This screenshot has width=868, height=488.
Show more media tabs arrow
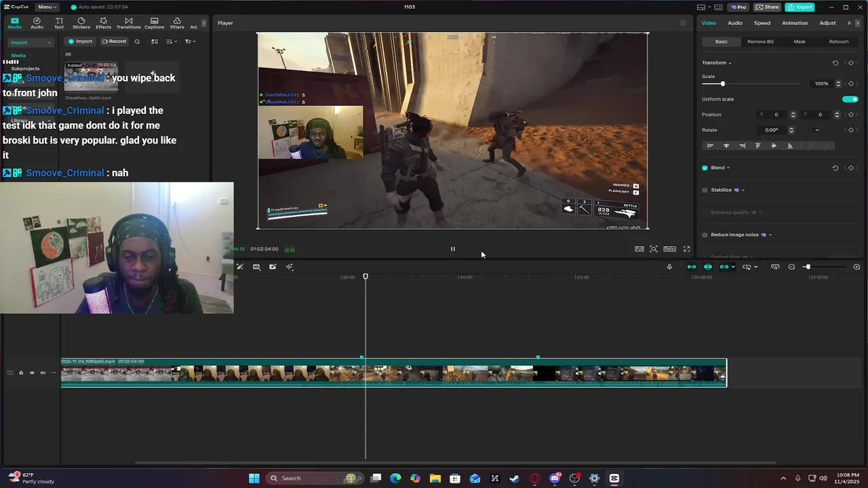click(203, 23)
